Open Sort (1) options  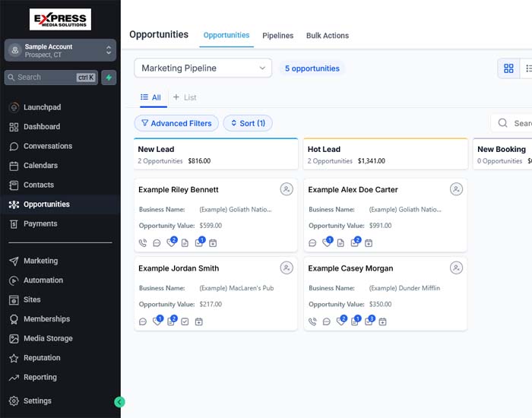point(248,123)
